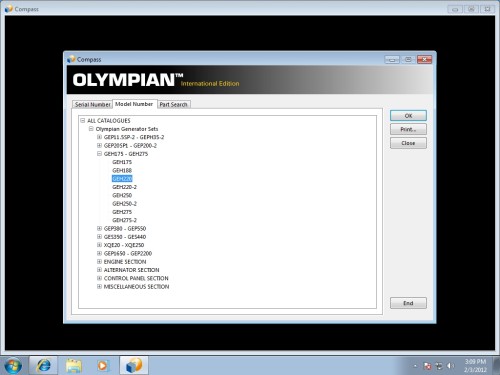Expand GEP1650 - GEP2200 node
Viewport: 500px width, 375px height.
[99, 253]
